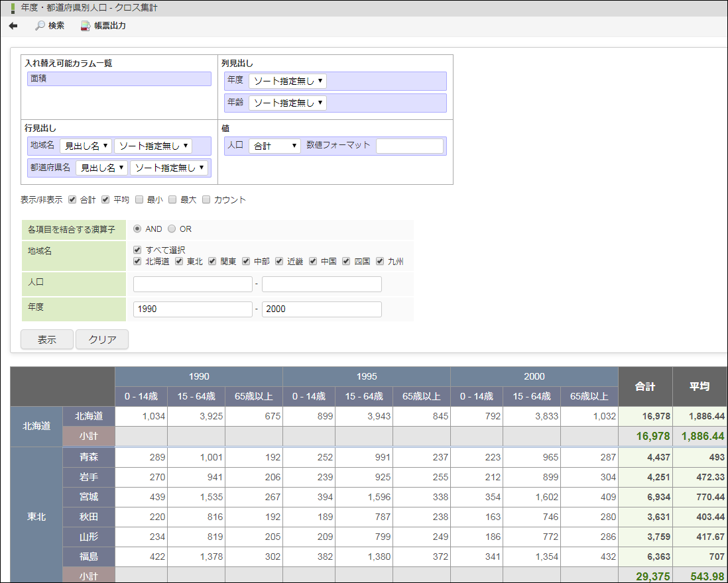Open the 年度 sort dropdown

pyautogui.click(x=288, y=81)
